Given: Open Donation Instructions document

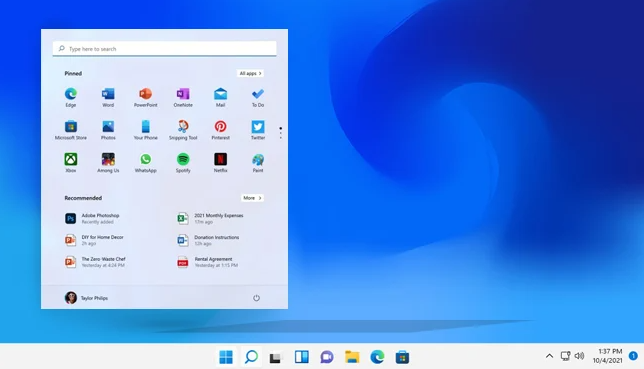Looking at the screenshot, I should [208, 240].
